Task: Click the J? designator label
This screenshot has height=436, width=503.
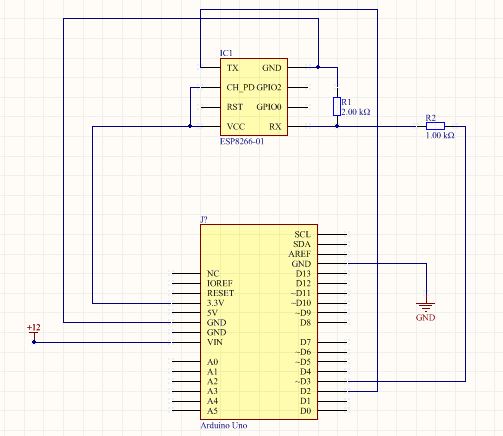Action: [x=204, y=220]
